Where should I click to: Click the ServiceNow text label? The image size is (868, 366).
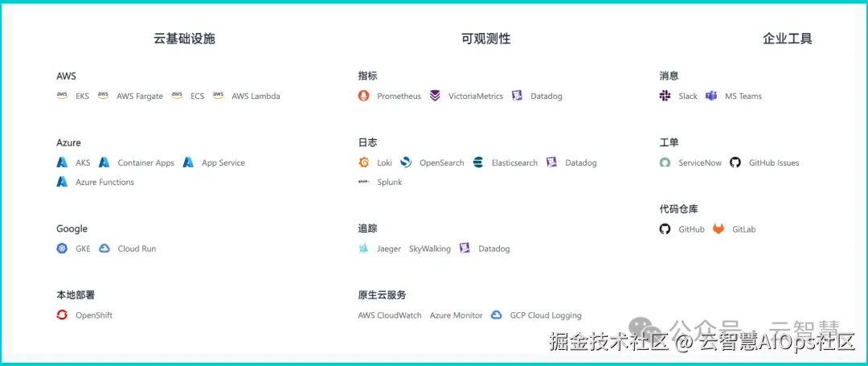[700, 162]
